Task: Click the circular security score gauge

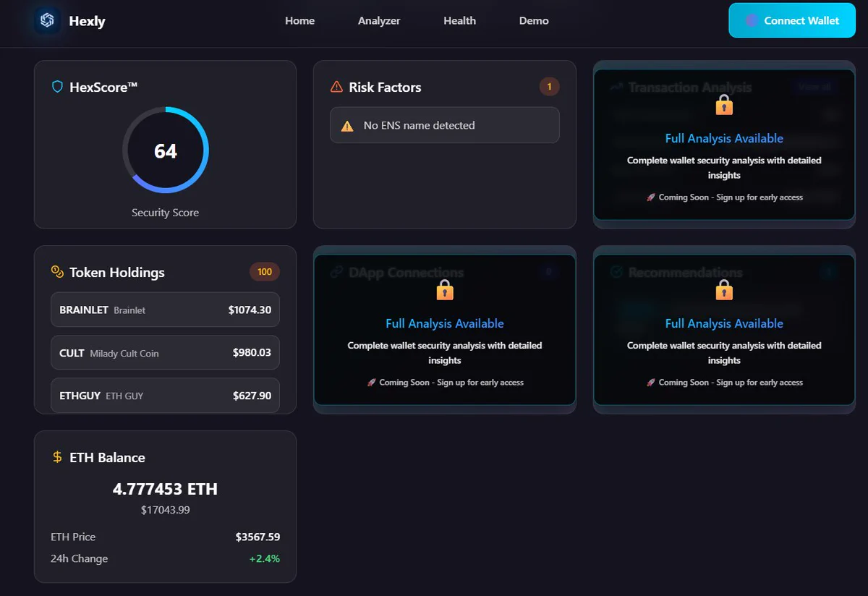Action: click(x=165, y=150)
